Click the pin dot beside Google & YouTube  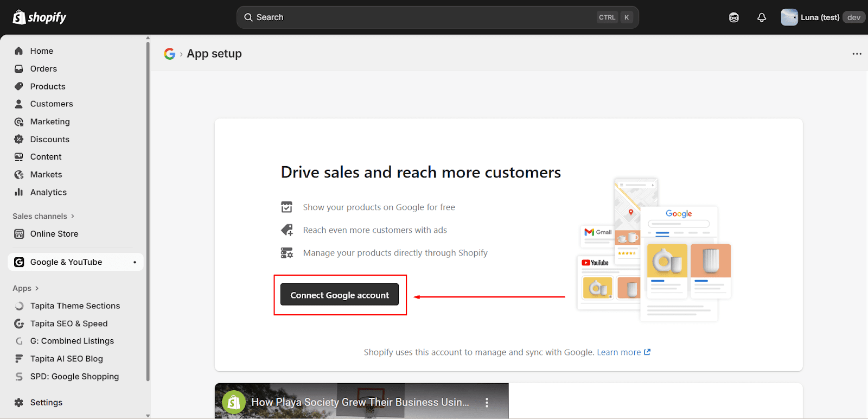[135, 262]
